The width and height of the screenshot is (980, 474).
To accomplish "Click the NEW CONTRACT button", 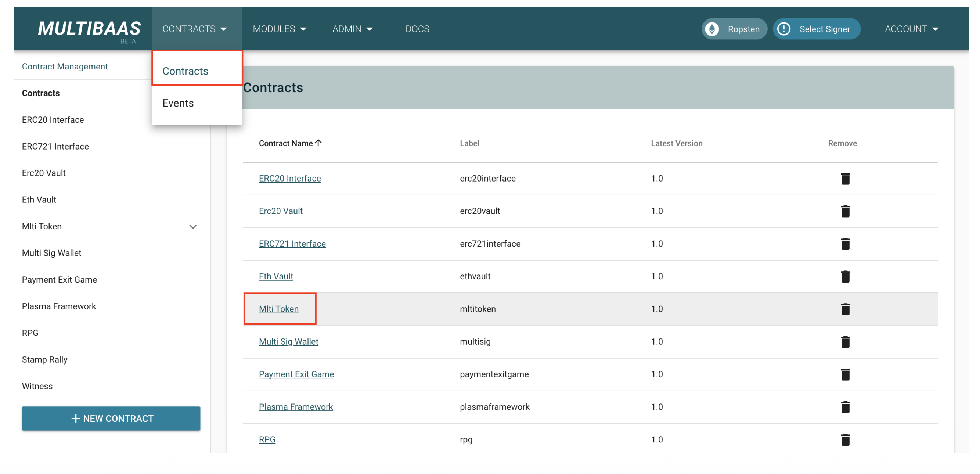I will coord(111,419).
